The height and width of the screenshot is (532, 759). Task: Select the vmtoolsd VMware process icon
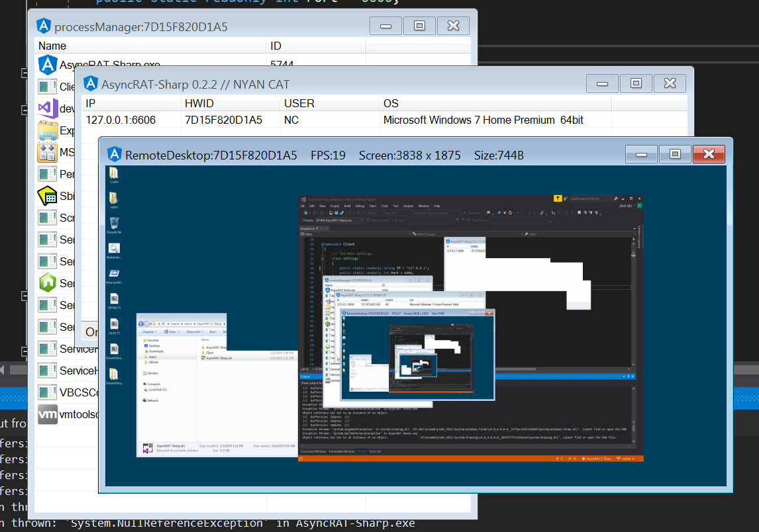(x=48, y=414)
